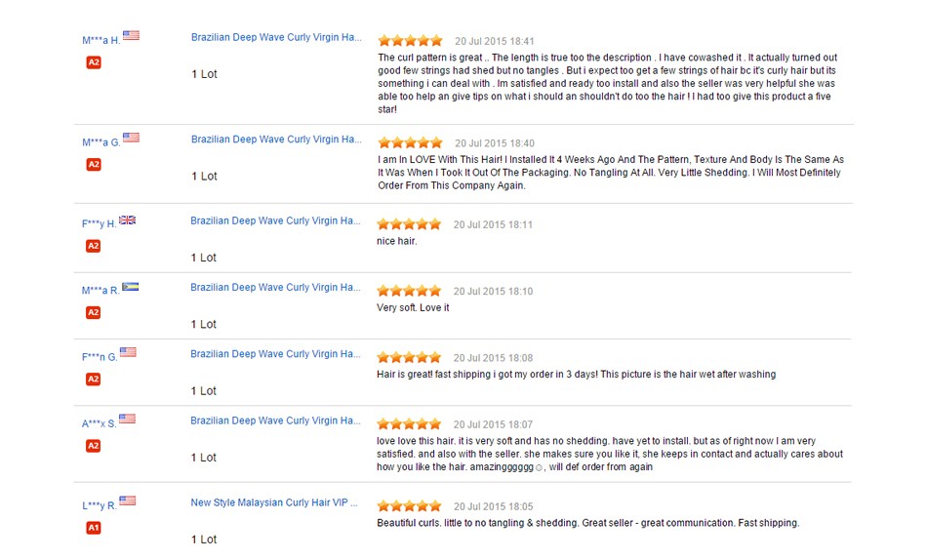This screenshot has height=560, width=927.
Task: Click the 20 Jul 2015 18:05 review timestamp
Action: [x=493, y=507]
